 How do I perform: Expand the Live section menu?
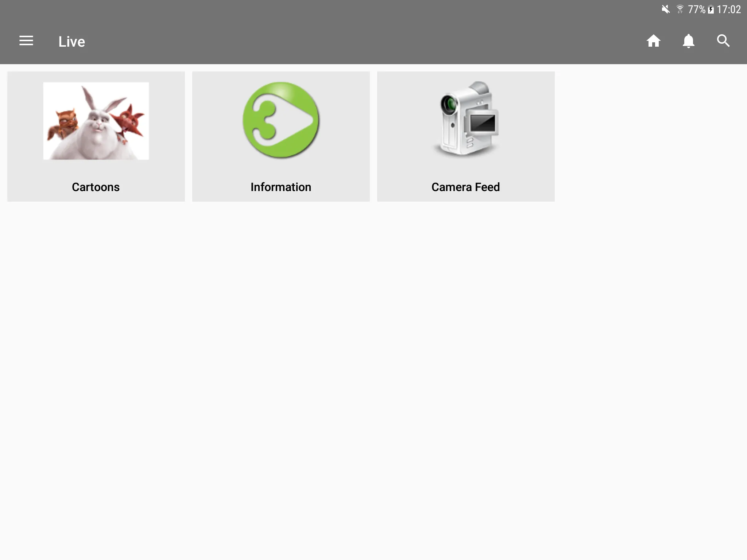pyautogui.click(x=26, y=41)
